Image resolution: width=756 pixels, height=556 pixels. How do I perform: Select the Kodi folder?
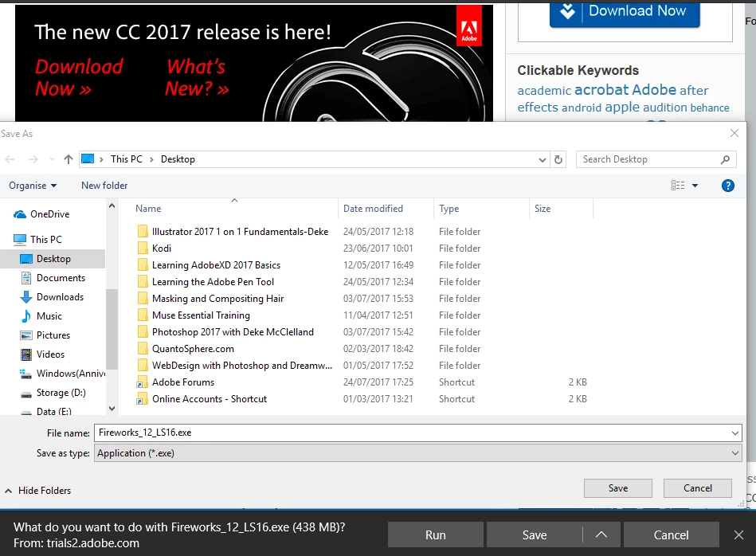coord(162,249)
